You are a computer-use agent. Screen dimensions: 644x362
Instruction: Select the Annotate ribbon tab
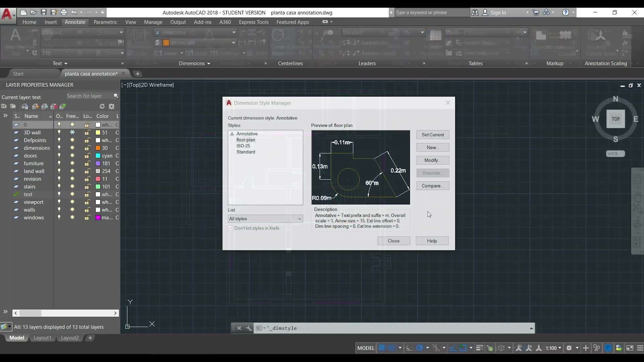[75, 22]
